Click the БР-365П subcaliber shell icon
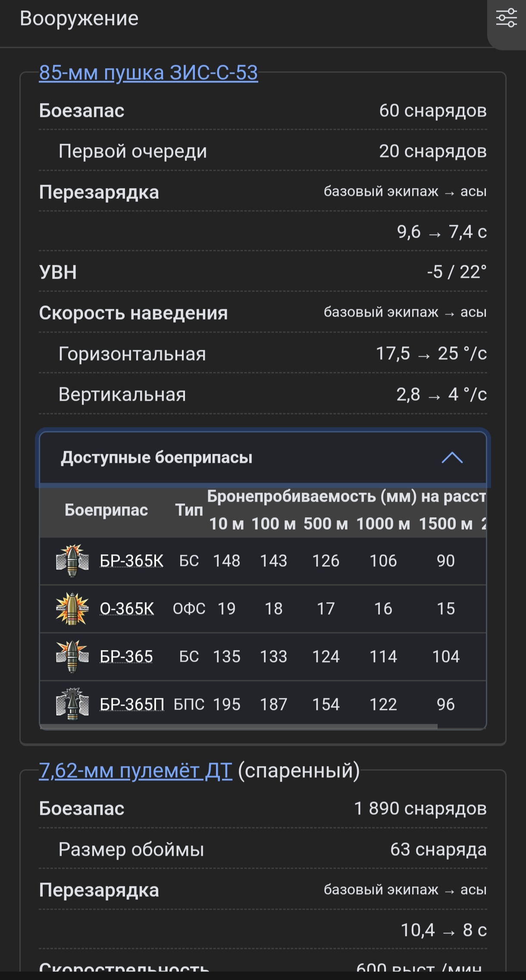This screenshot has height=980, width=526. pos(72,704)
